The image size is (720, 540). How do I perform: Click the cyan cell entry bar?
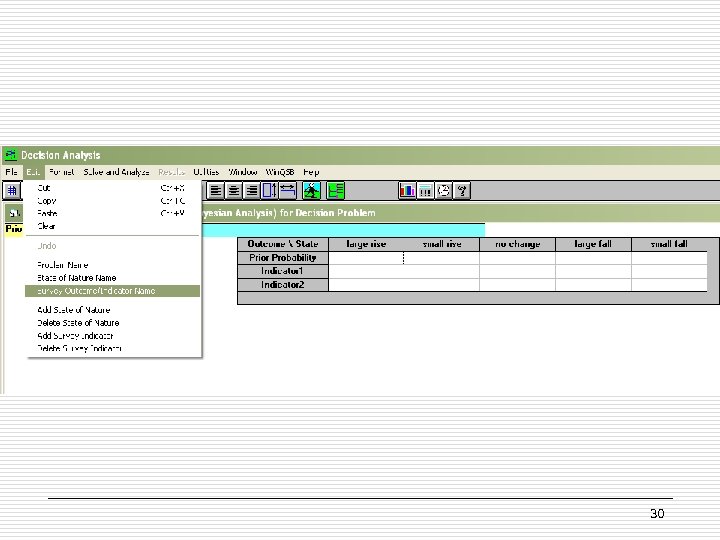pos(343,229)
